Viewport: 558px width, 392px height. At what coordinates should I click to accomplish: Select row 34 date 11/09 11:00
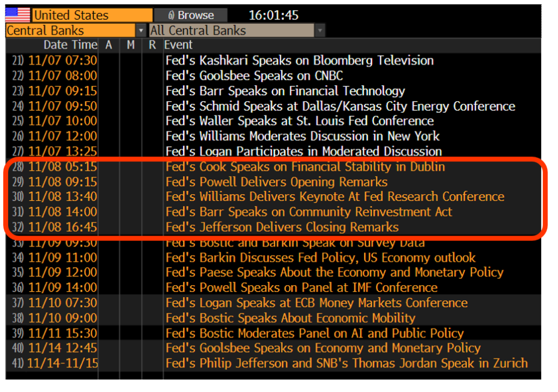(63, 257)
